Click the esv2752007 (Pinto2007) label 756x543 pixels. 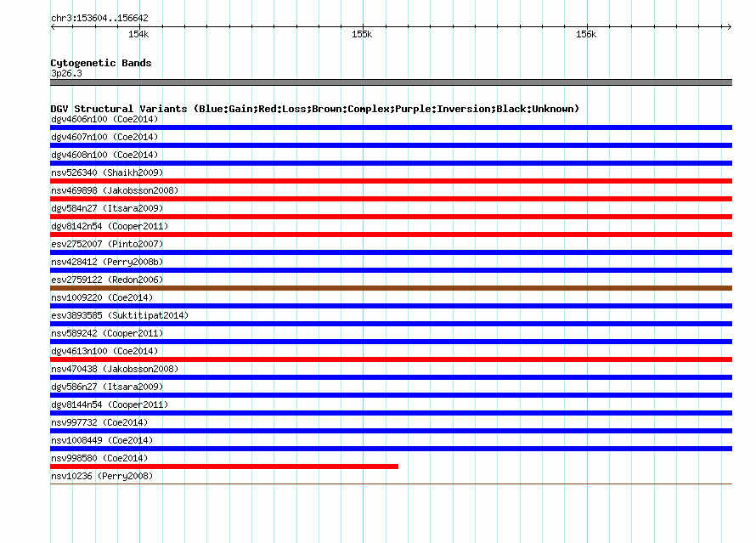tap(107, 244)
